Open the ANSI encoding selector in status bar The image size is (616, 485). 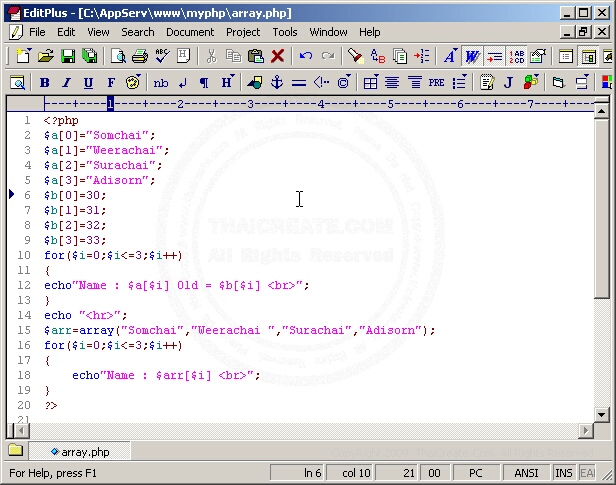pos(527,473)
